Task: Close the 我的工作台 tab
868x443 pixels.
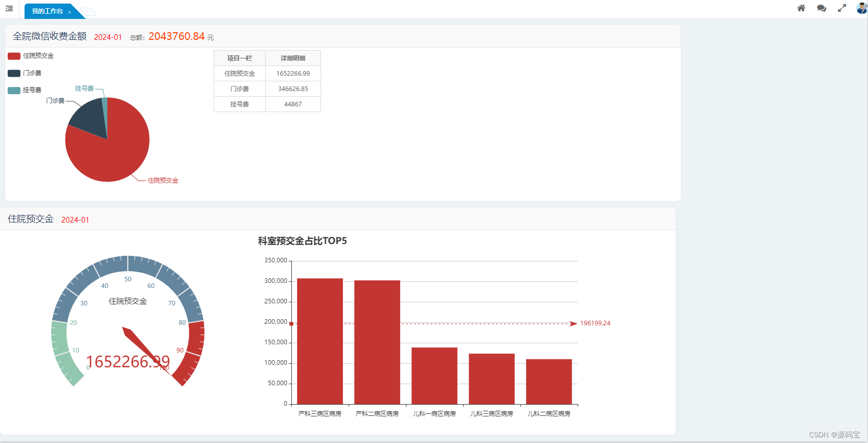Action: pos(70,12)
